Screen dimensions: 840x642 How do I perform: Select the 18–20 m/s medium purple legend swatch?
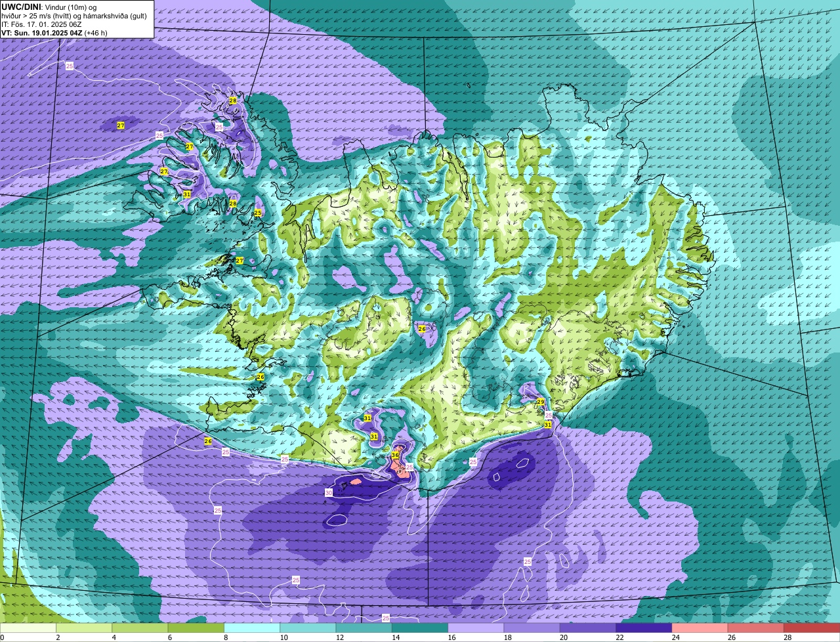(x=532, y=628)
